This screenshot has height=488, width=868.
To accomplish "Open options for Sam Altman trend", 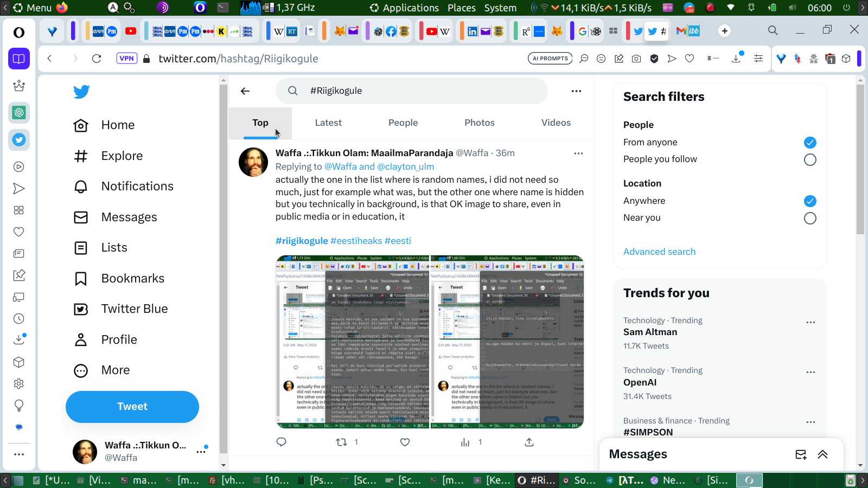I will pyautogui.click(x=810, y=322).
